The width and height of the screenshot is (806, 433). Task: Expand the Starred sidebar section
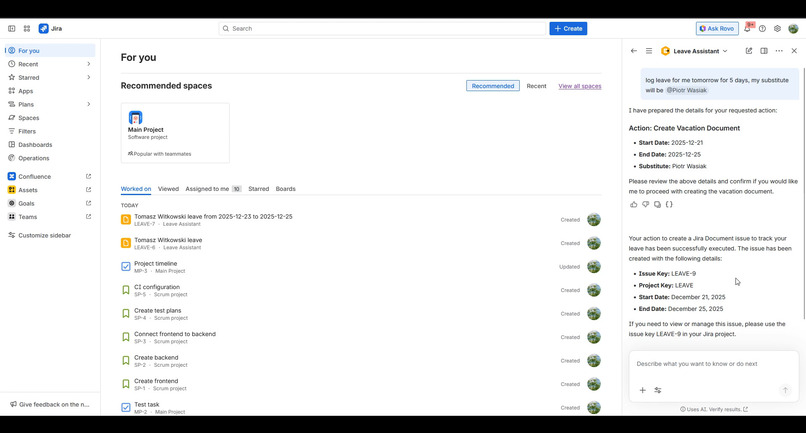pos(88,78)
